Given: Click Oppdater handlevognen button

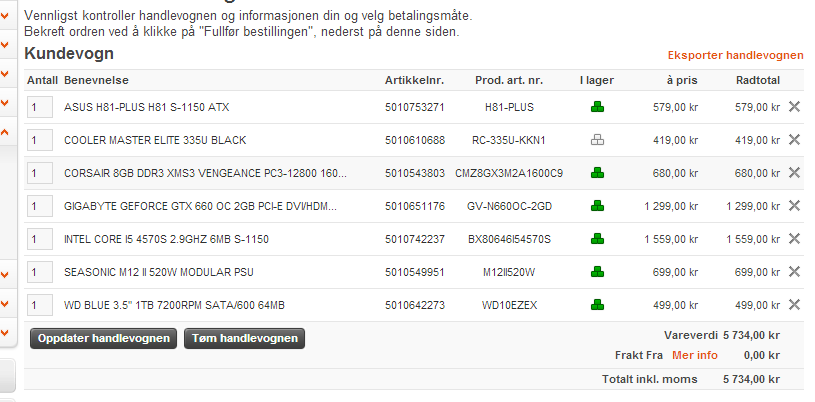Looking at the screenshot, I should pos(103,338).
